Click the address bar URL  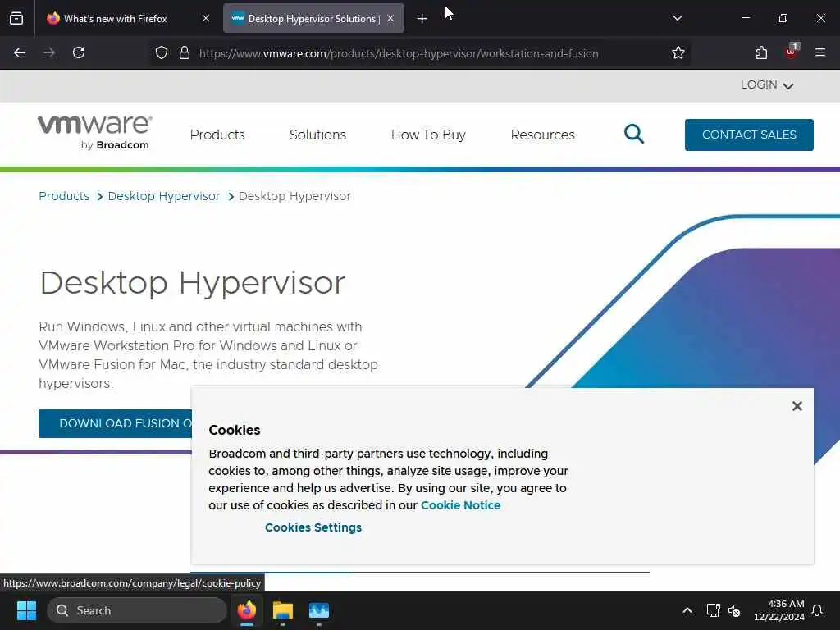(399, 53)
